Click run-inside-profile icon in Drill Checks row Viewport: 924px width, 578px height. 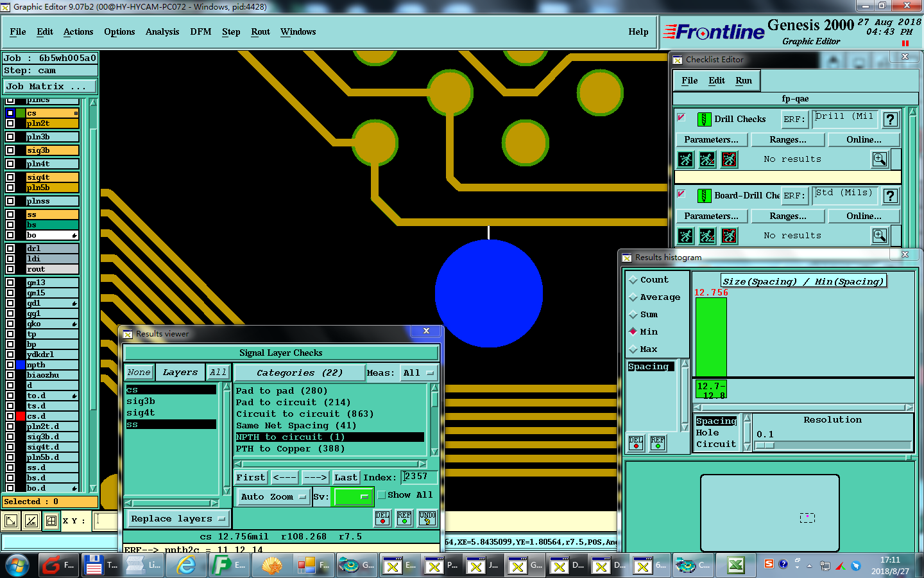coord(730,159)
